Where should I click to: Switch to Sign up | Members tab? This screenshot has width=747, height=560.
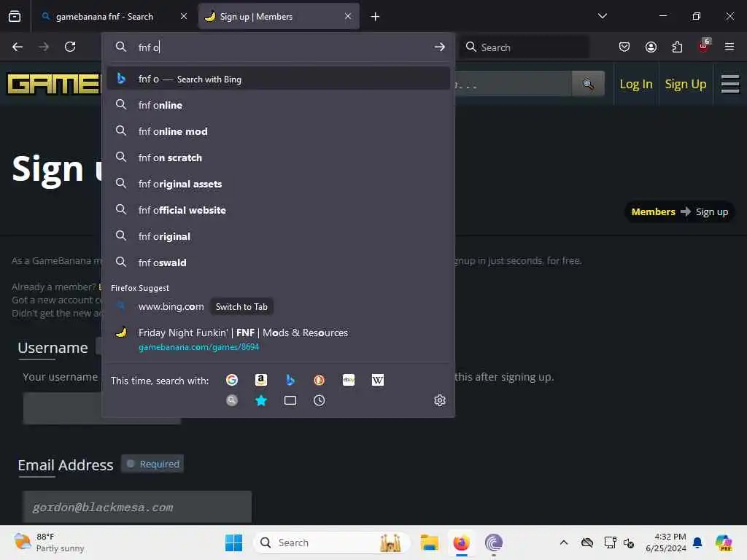(279, 17)
